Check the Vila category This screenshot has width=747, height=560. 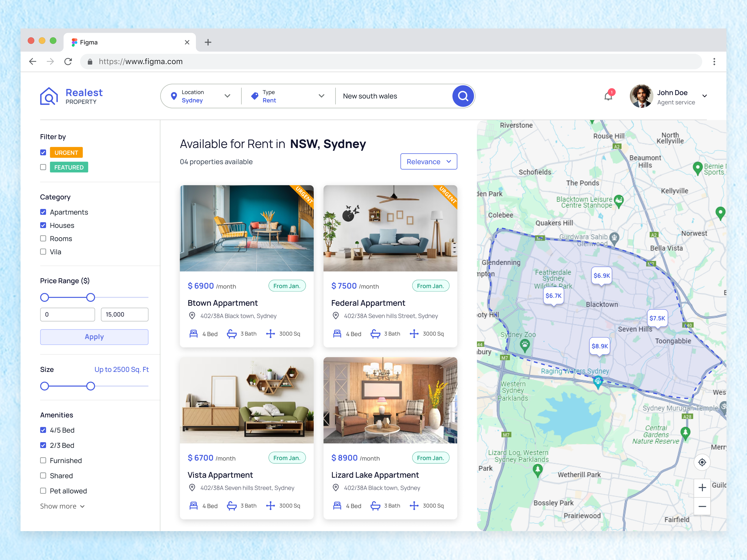tap(43, 252)
